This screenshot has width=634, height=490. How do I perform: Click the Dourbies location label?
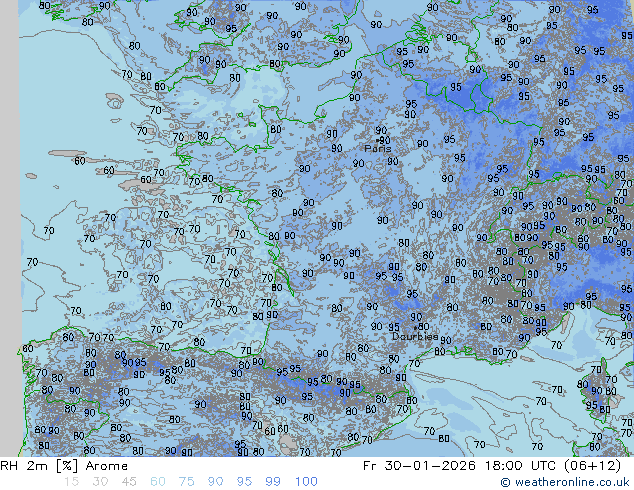pos(415,337)
